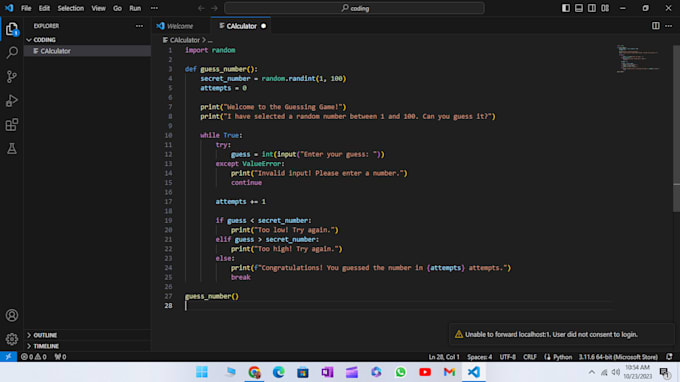Click line number 10 in the gutter
Image resolution: width=680 pixels, height=382 pixels.
168,135
